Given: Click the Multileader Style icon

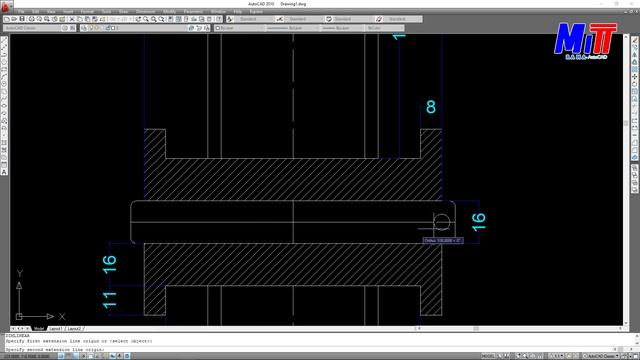Looking at the screenshot, I should (x=379, y=19).
